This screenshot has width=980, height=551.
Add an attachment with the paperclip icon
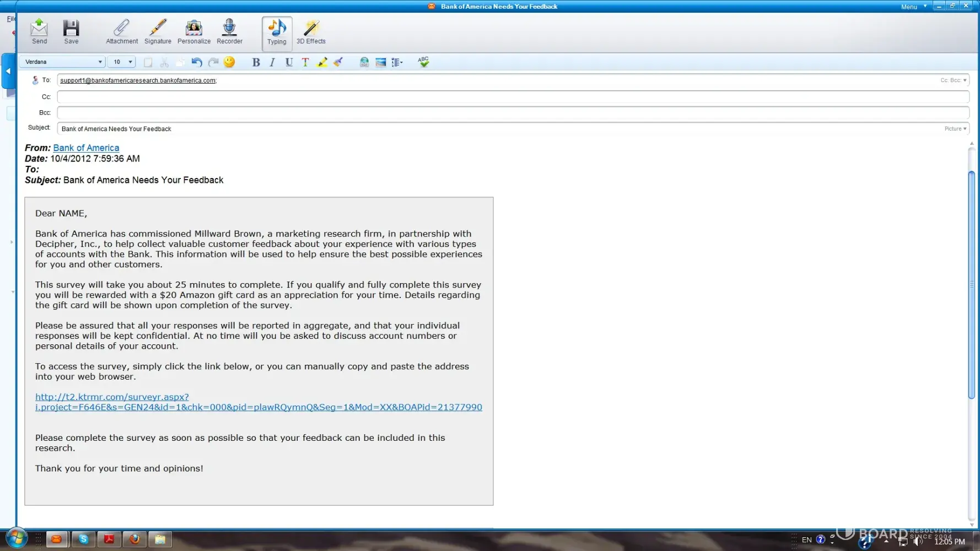[122, 31]
